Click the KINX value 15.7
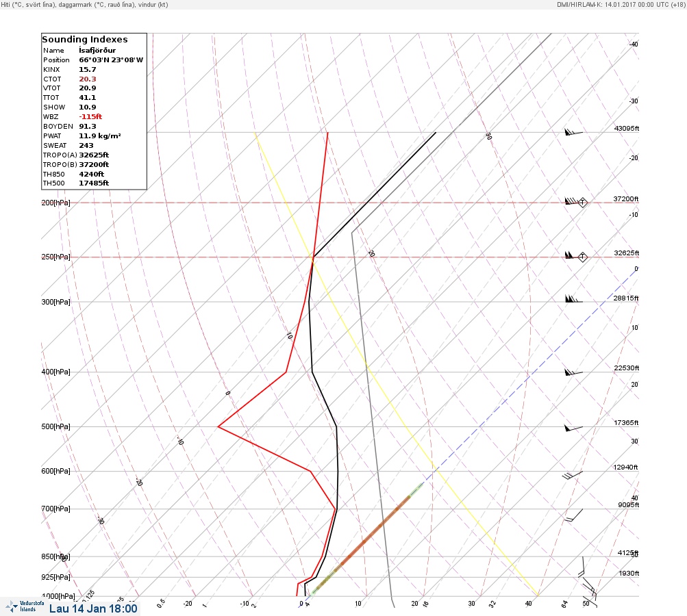The width and height of the screenshot is (687, 616). point(87,70)
